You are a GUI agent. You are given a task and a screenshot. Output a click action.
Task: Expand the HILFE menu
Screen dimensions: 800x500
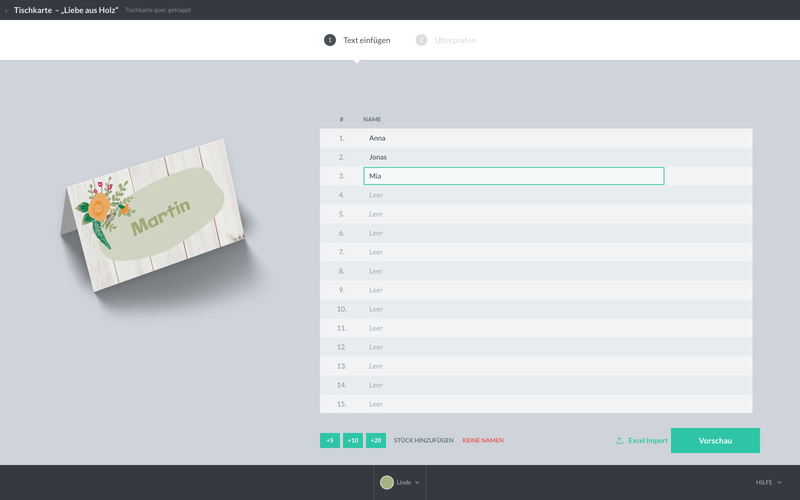coord(768,482)
